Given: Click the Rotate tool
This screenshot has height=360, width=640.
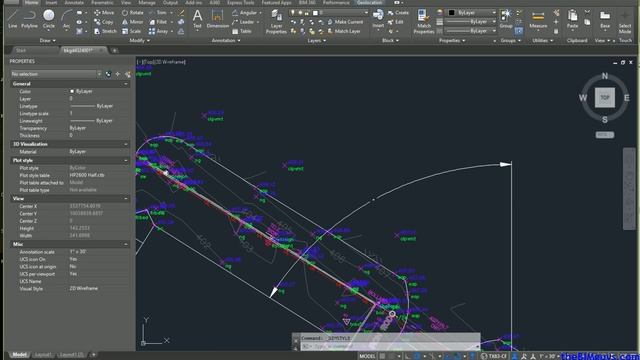Looking at the screenshot, I should click(133, 13).
